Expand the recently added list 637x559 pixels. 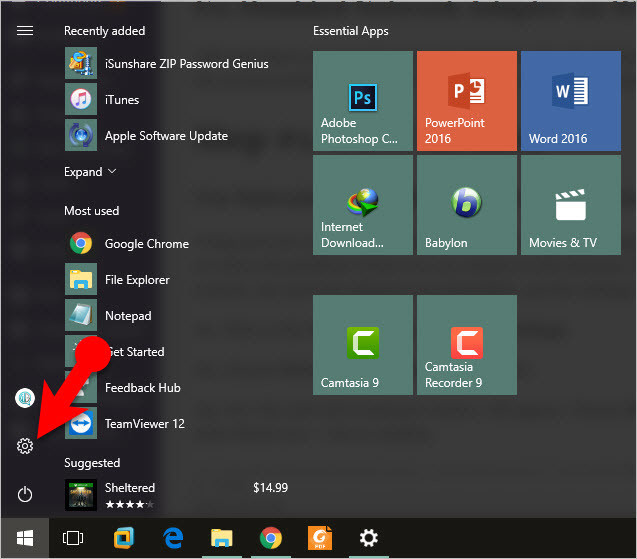[90, 172]
